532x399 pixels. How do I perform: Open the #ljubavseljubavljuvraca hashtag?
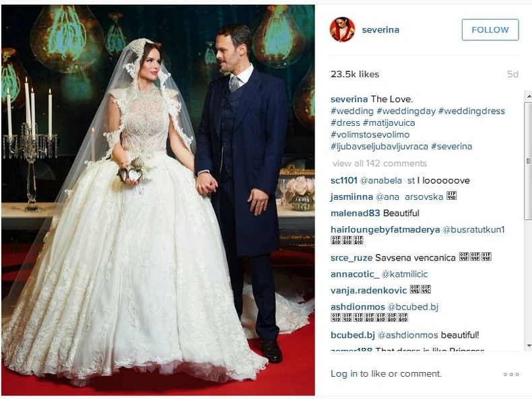379,147
